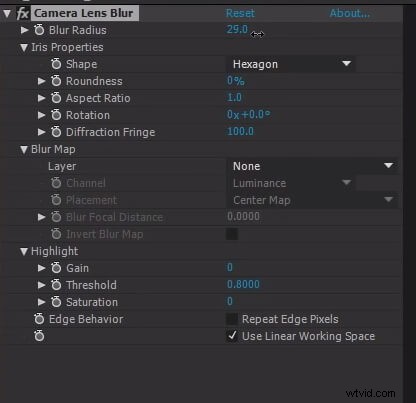Click the Diffraction Fringe stopwatch

pos(56,132)
